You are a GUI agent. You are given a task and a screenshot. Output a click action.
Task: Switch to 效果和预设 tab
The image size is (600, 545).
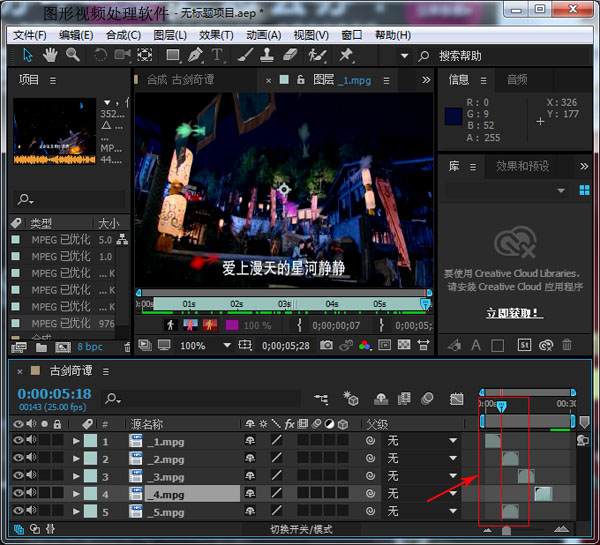[522, 166]
